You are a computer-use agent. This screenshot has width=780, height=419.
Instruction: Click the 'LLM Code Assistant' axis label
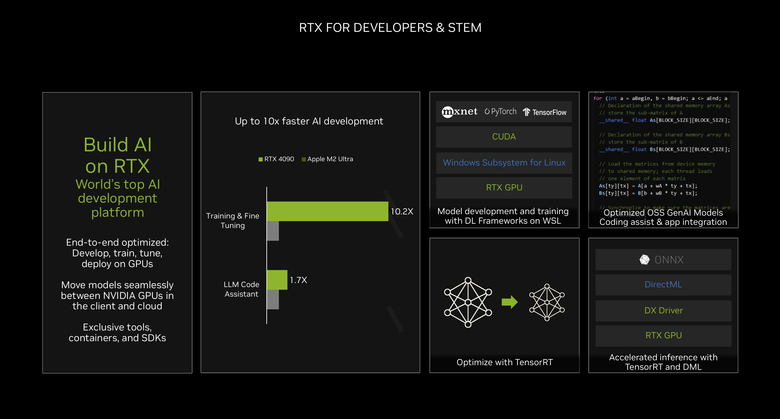241,289
